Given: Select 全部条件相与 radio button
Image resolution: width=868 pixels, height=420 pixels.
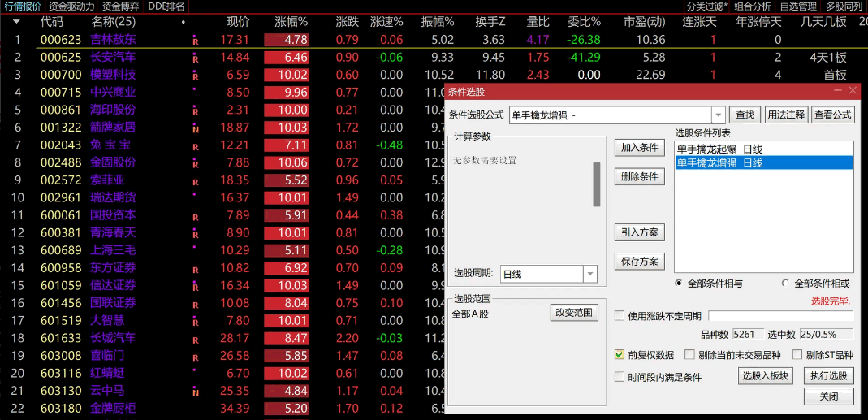Looking at the screenshot, I should tap(679, 284).
